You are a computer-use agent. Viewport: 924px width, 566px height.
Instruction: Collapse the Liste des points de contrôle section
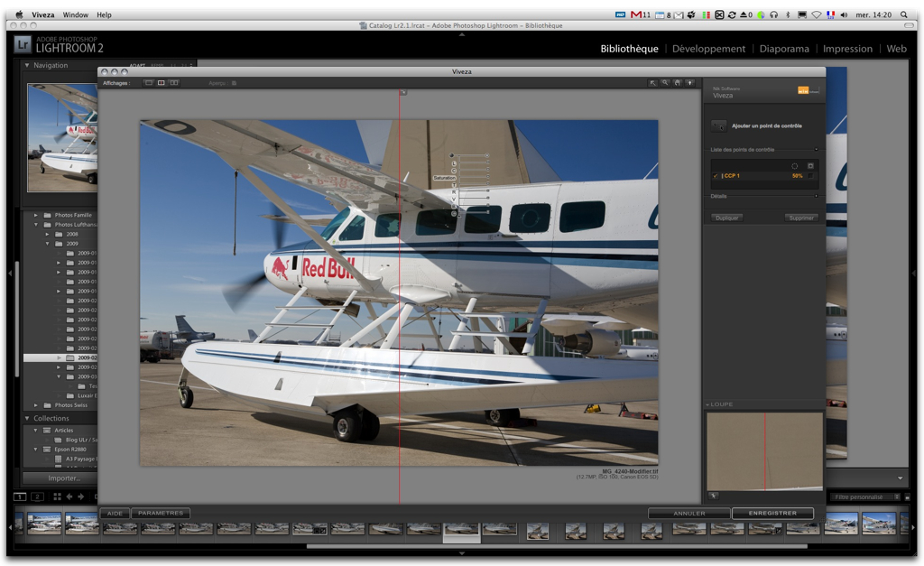[x=816, y=150]
